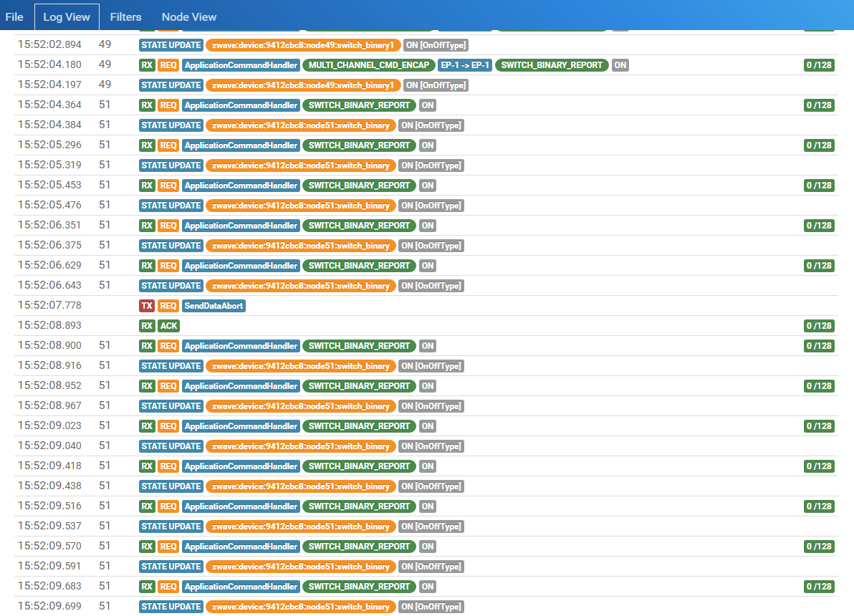Click the 0/128 counter at 15:52:06.629

[819, 266]
